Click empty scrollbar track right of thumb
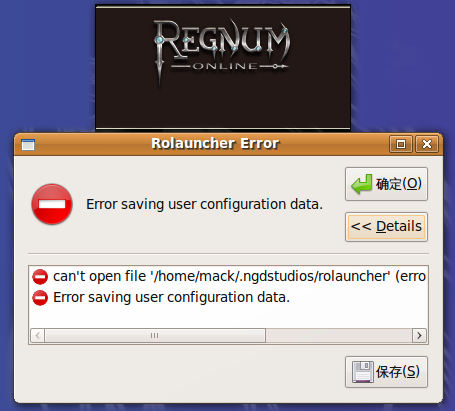Image resolution: width=455 pixels, height=411 pixels. coord(339,335)
